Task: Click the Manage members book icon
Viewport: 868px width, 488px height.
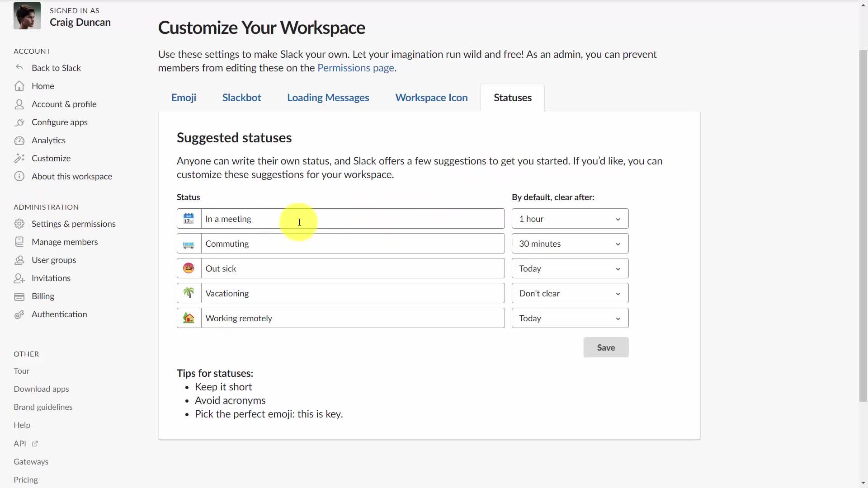Action: coord(19,242)
